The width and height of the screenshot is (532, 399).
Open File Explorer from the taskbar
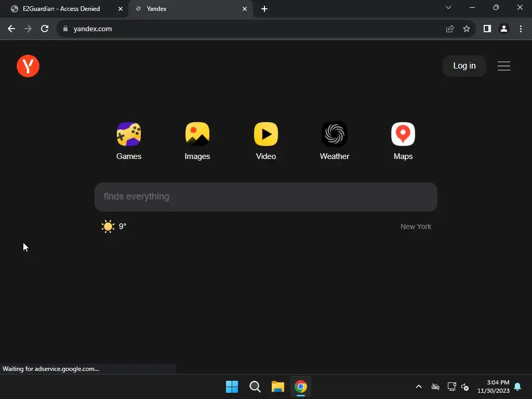pyautogui.click(x=277, y=387)
